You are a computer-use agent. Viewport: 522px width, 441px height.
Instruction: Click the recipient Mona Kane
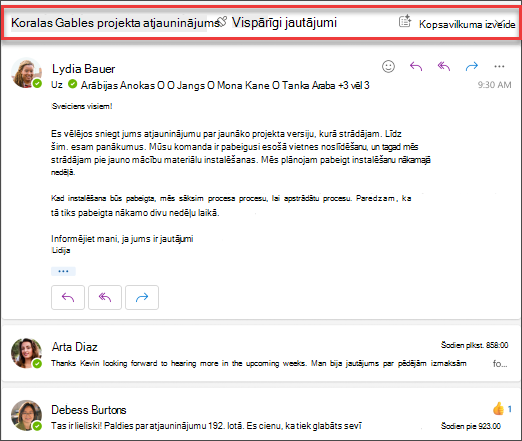[x=243, y=85]
